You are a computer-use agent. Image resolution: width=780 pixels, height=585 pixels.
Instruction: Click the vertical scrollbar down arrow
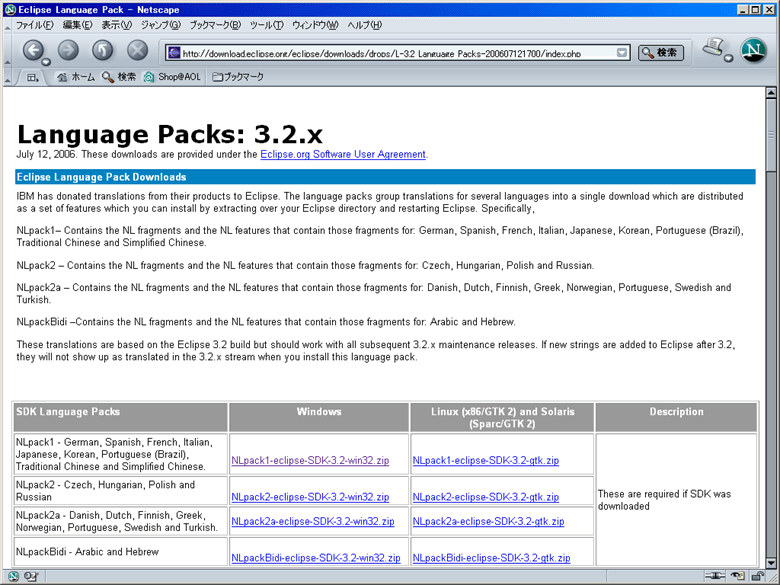pos(771,562)
